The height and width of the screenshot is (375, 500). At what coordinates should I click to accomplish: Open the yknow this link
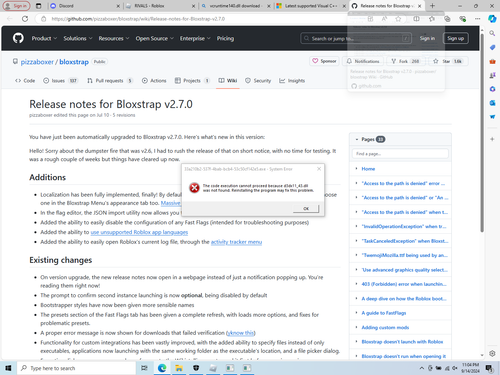coord(241,333)
